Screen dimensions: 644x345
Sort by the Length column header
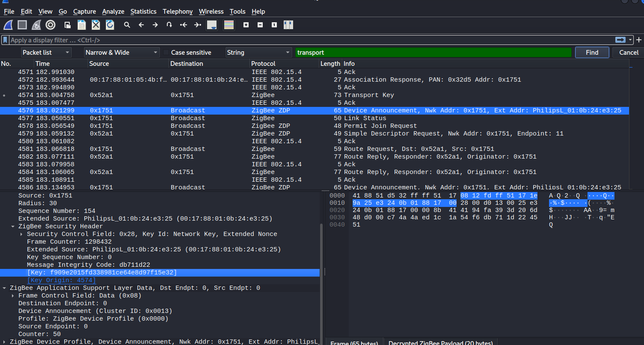[330, 64]
